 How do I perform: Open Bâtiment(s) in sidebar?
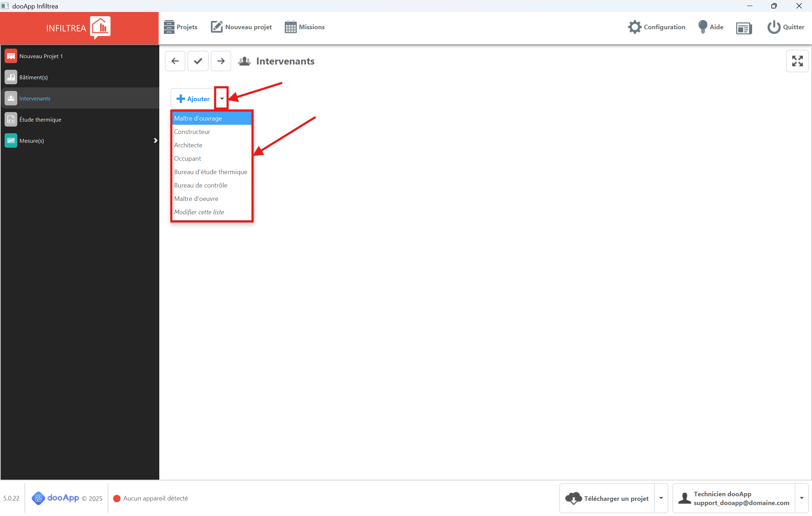click(80, 77)
